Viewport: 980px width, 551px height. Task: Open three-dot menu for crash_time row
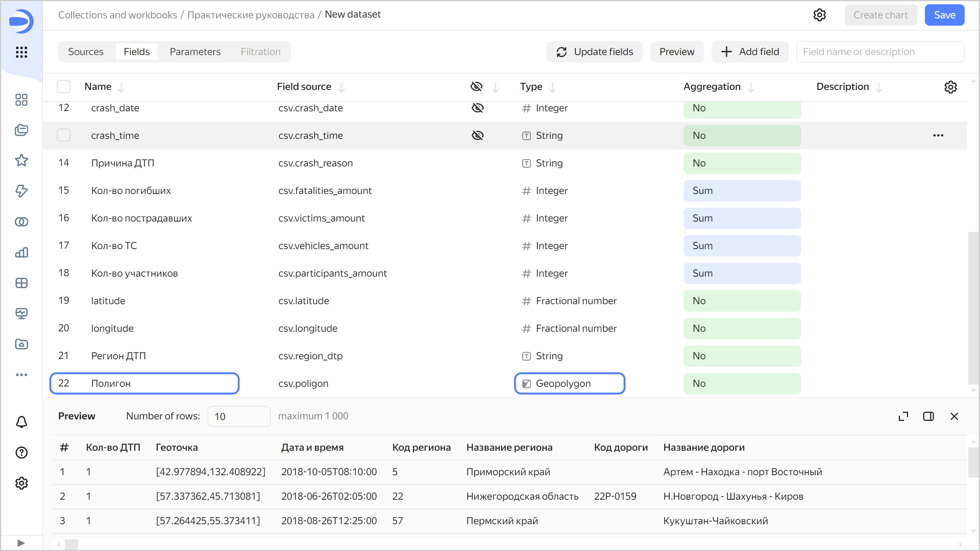pos(938,135)
